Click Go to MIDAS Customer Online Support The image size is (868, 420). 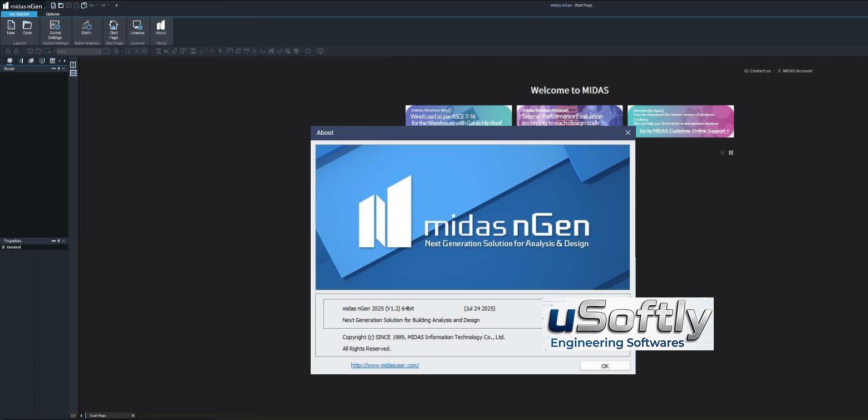point(684,131)
